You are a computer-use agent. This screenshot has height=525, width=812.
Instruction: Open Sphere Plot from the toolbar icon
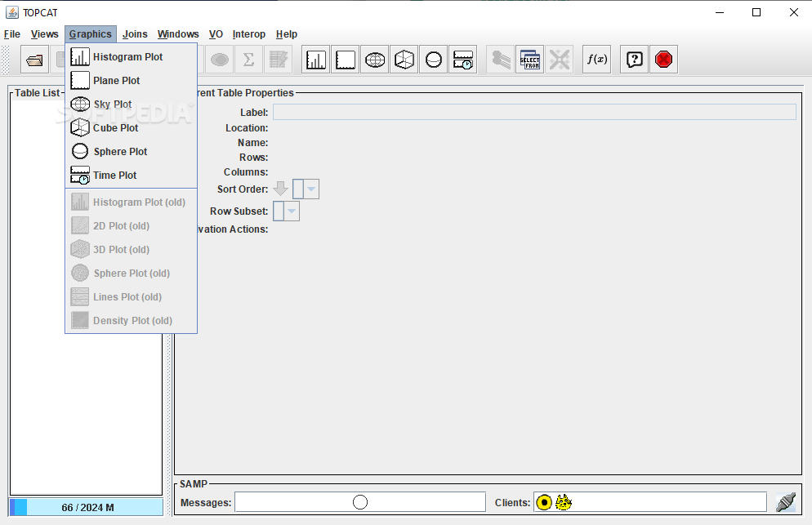(x=434, y=60)
